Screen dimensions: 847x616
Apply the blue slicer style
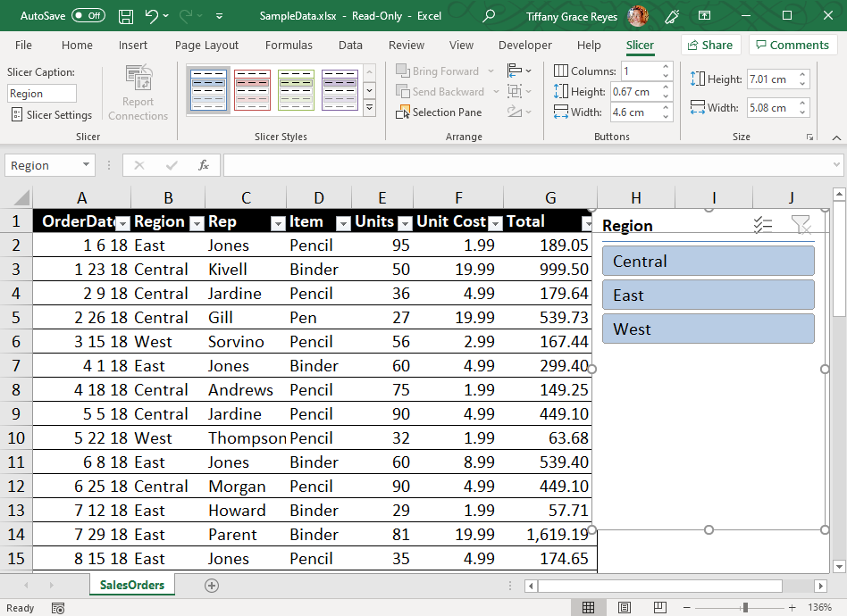(x=208, y=89)
